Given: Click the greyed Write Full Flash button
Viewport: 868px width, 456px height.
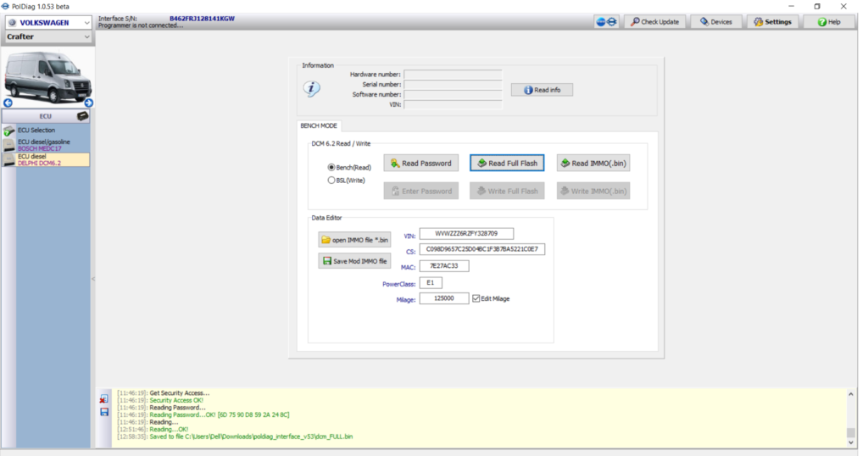Looking at the screenshot, I should tap(507, 191).
